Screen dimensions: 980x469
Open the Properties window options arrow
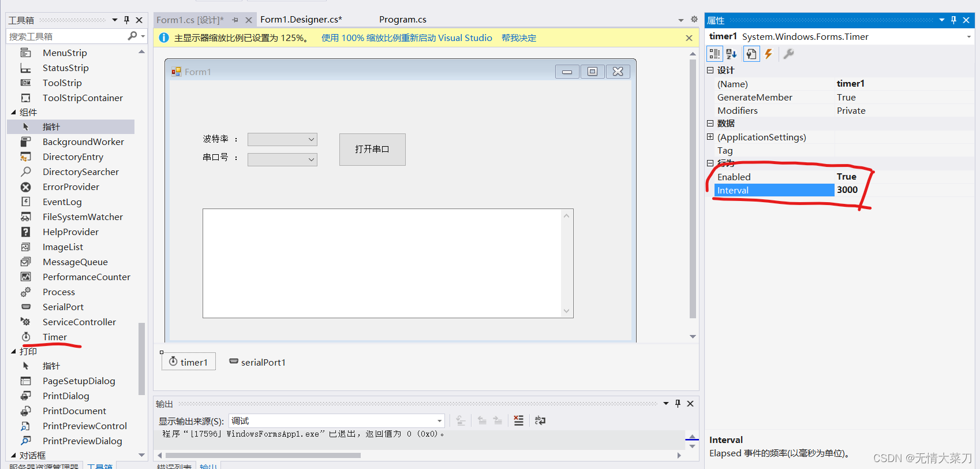942,20
